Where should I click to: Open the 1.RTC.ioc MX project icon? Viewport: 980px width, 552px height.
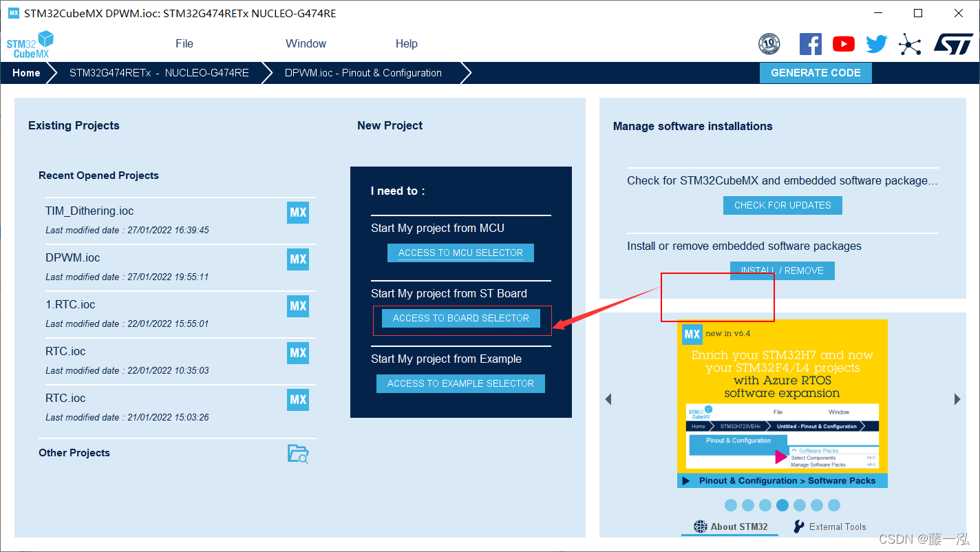pos(298,306)
